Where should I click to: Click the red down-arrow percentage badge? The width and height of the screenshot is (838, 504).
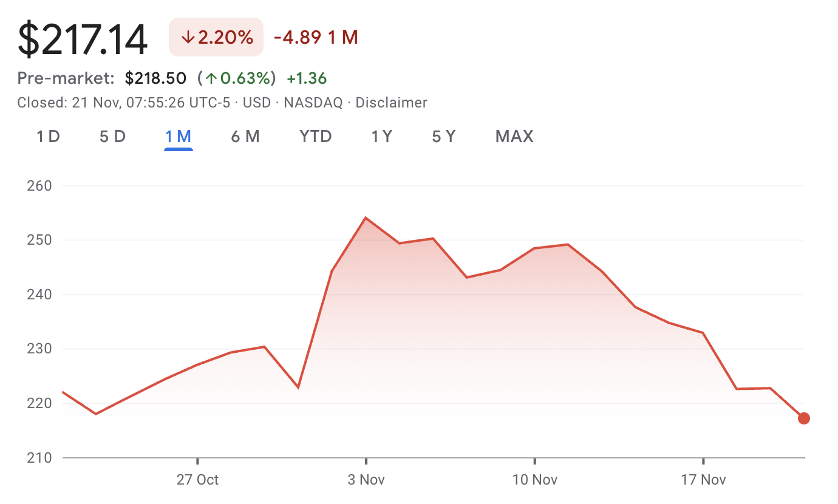[x=216, y=37]
